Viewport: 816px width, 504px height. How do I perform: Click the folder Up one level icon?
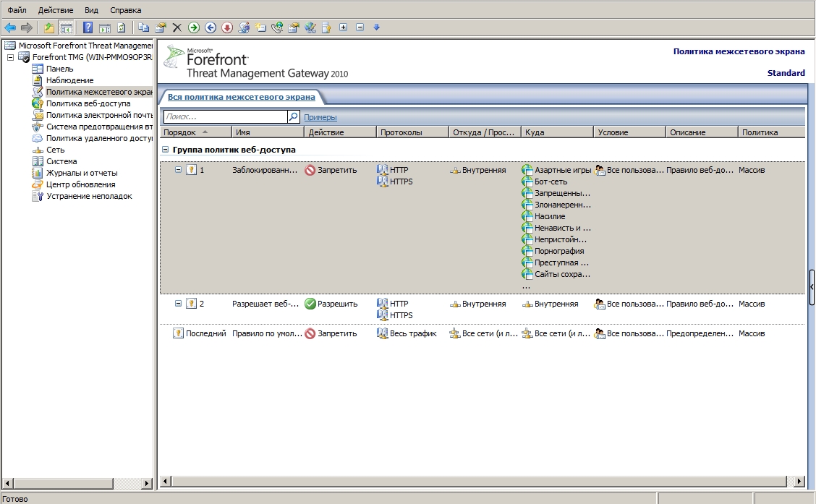[49, 27]
